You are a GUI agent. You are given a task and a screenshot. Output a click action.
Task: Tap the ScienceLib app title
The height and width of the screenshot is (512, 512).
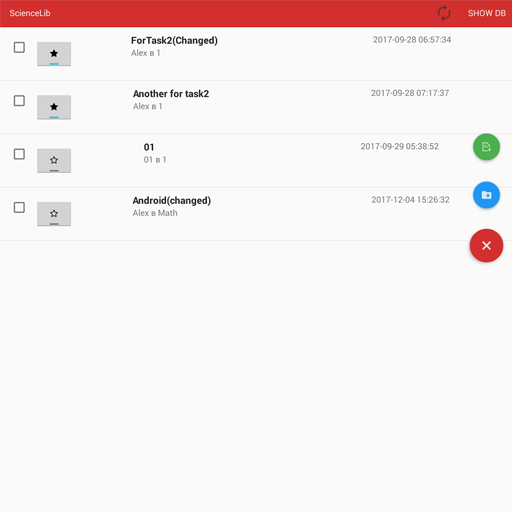point(30,13)
